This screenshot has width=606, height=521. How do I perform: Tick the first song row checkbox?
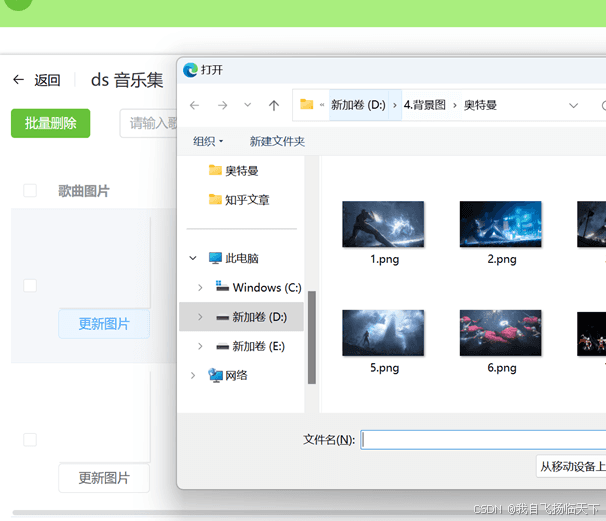(x=30, y=286)
